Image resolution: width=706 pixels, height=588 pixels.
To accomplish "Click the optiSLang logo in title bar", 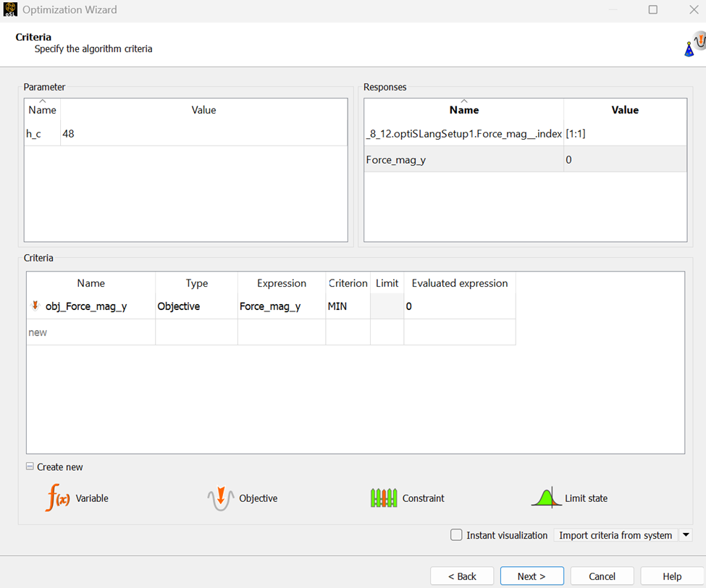I will [10, 10].
